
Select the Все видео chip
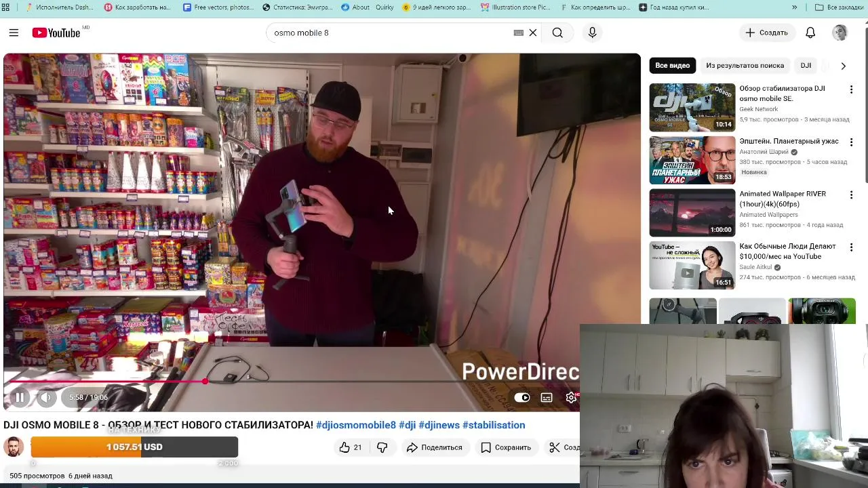(672, 66)
